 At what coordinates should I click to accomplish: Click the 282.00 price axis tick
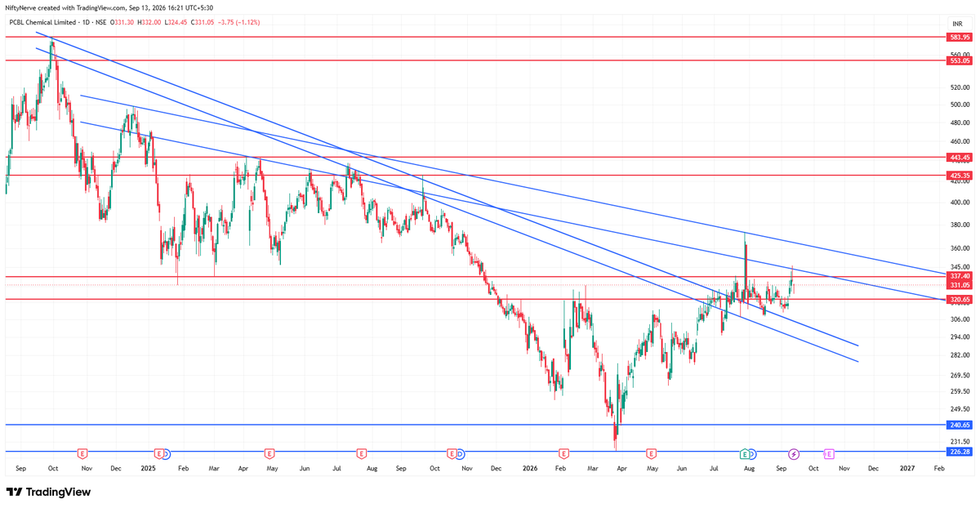click(960, 355)
